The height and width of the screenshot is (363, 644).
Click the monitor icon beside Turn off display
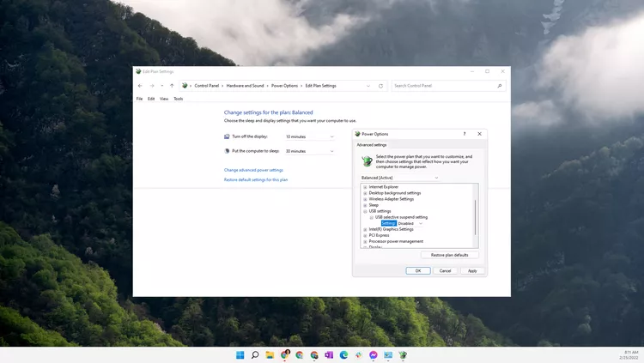[x=227, y=136]
